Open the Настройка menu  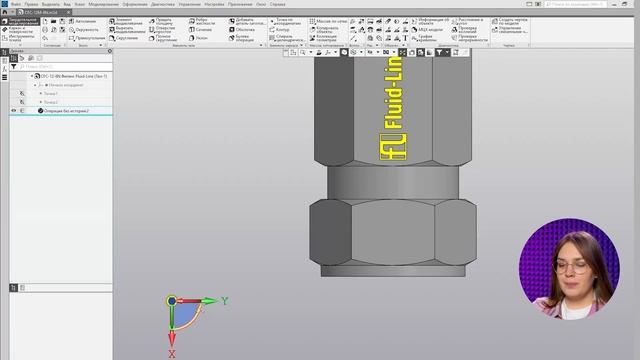click(214, 4)
